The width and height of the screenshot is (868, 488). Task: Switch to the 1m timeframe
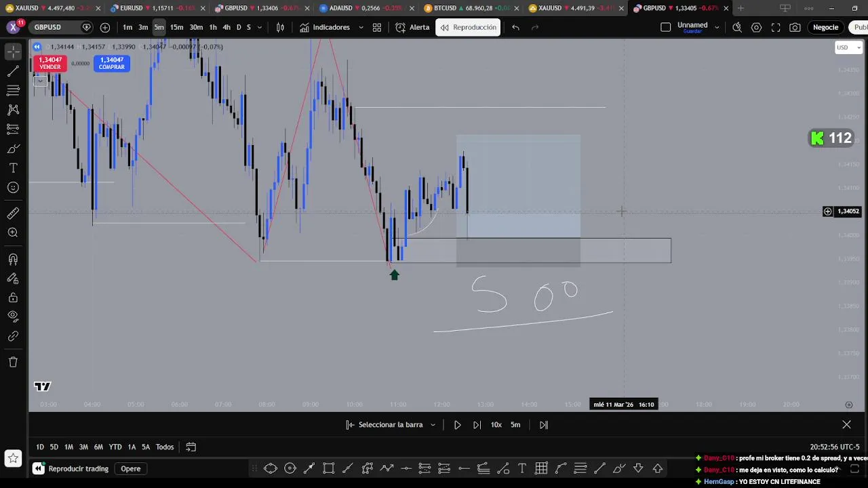point(127,27)
